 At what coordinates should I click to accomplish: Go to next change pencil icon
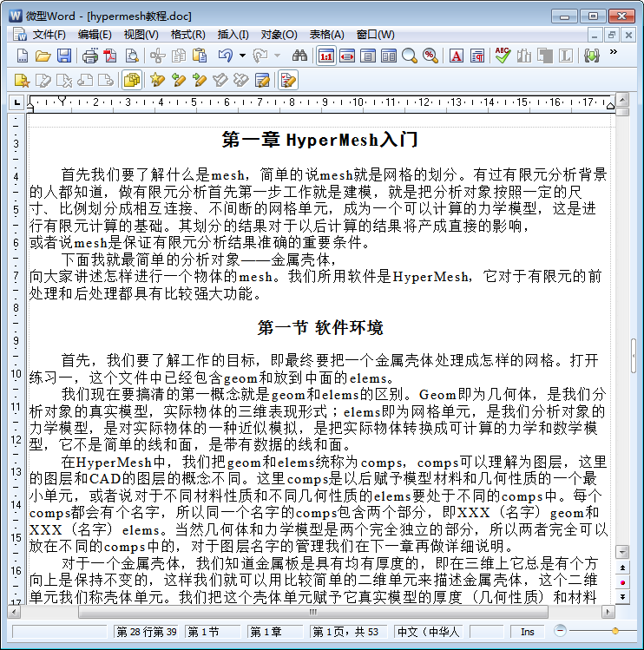tap(200, 80)
